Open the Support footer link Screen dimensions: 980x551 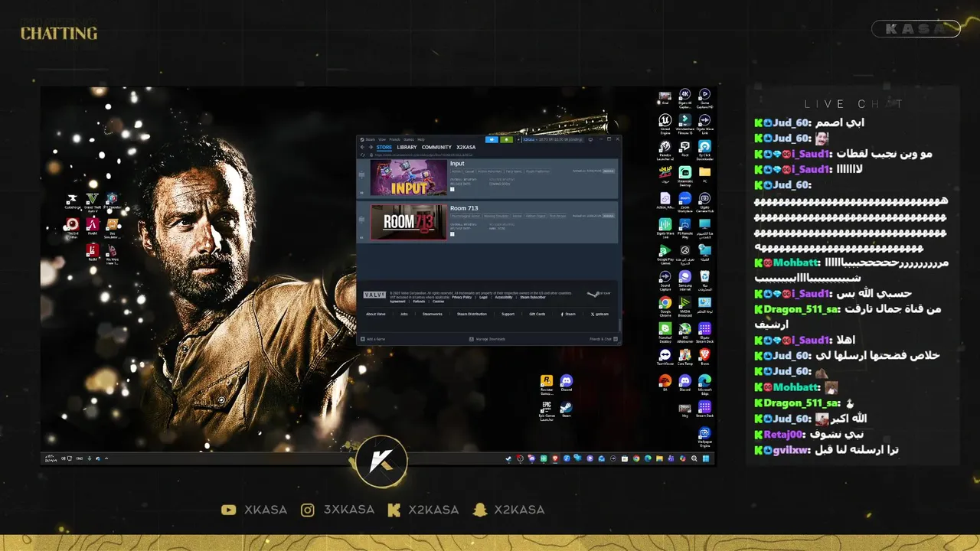[x=508, y=314]
